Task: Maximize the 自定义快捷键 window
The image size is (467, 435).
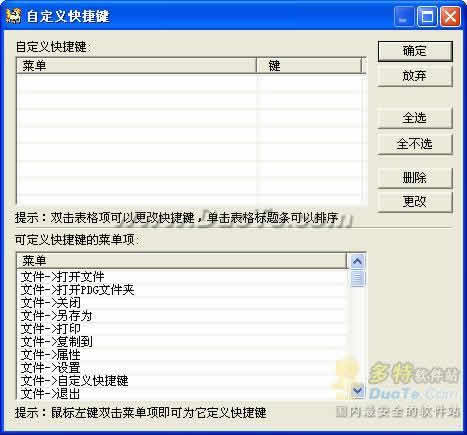Action: pos(427,16)
